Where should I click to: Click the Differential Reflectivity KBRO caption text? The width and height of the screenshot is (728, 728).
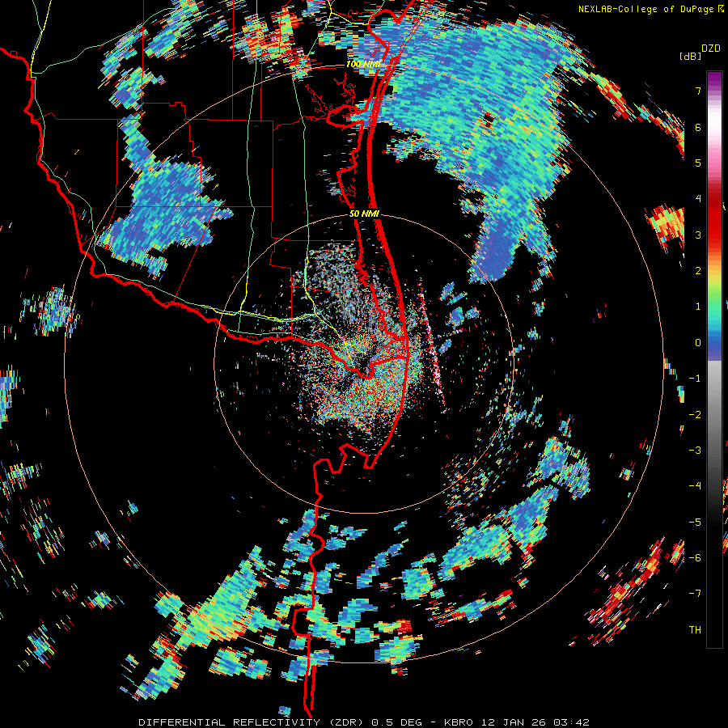pyautogui.click(x=364, y=722)
